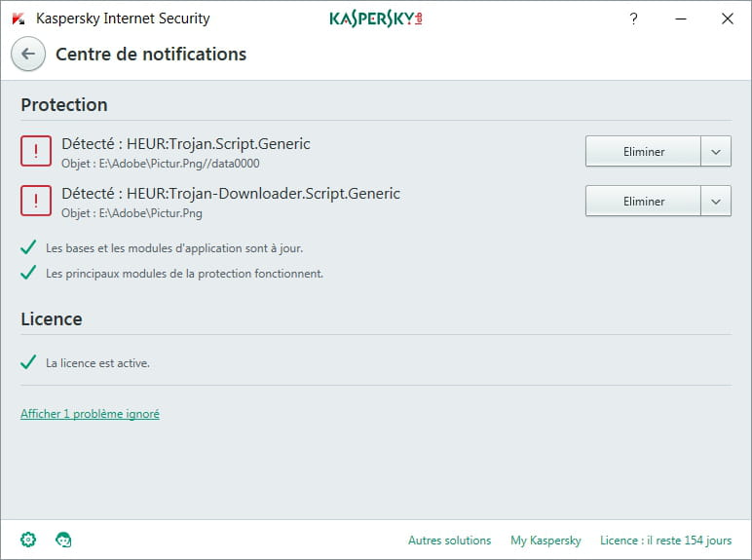Expand dropdown arrow for Trojan-Downloader Eliminer

coord(716,201)
